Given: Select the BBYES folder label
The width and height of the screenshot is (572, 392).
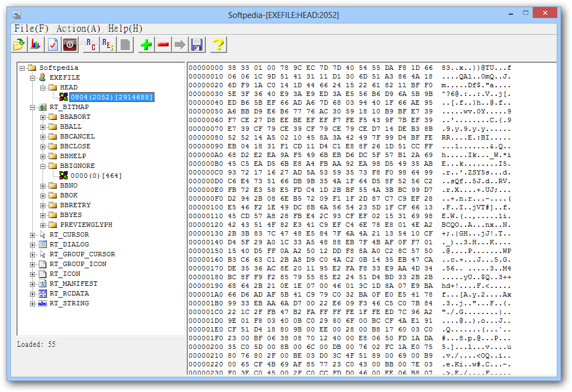Looking at the screenshot, I should tap(71, 215).
